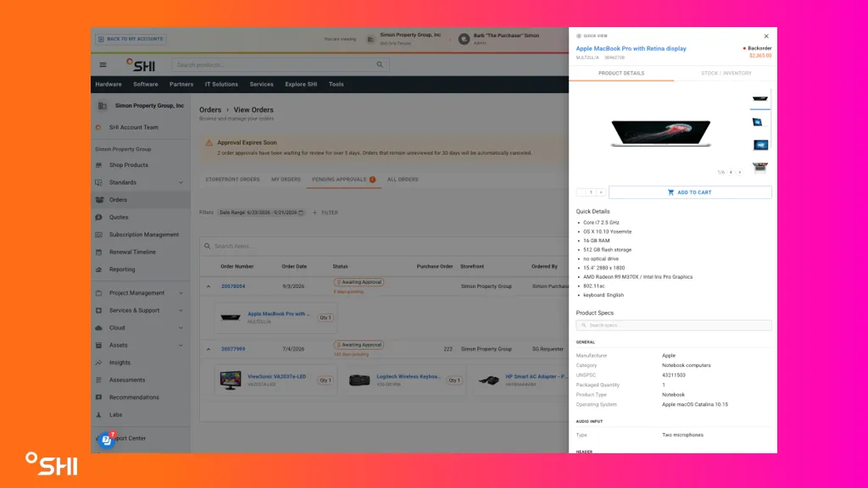Select the third MacBook thumbnail in gallery

(x=760, y=145)
